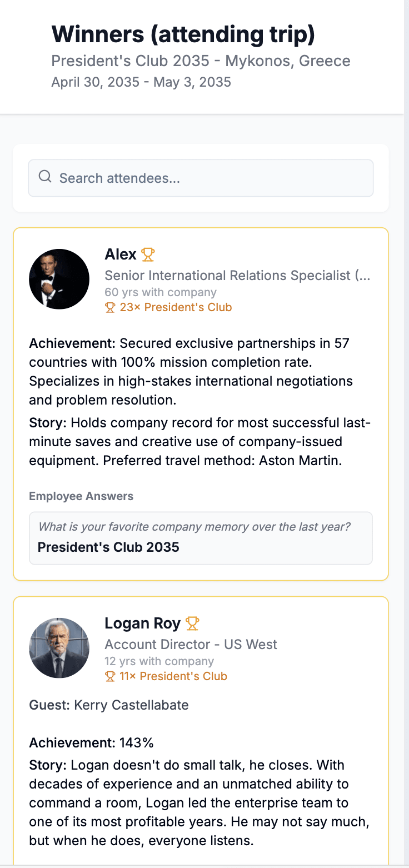Click the Account Director - US West title
The height and width of the screenshot is (868, 409).
pos(191,644)
